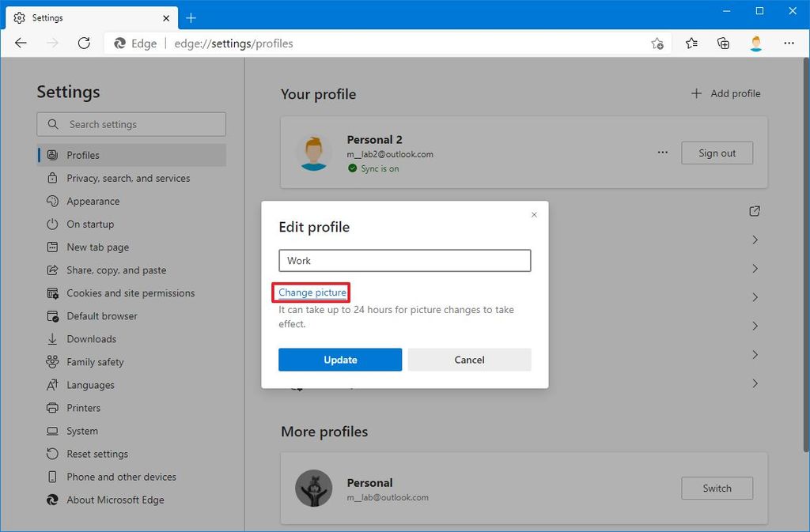Click the refresh page icon

pos(84,43)
